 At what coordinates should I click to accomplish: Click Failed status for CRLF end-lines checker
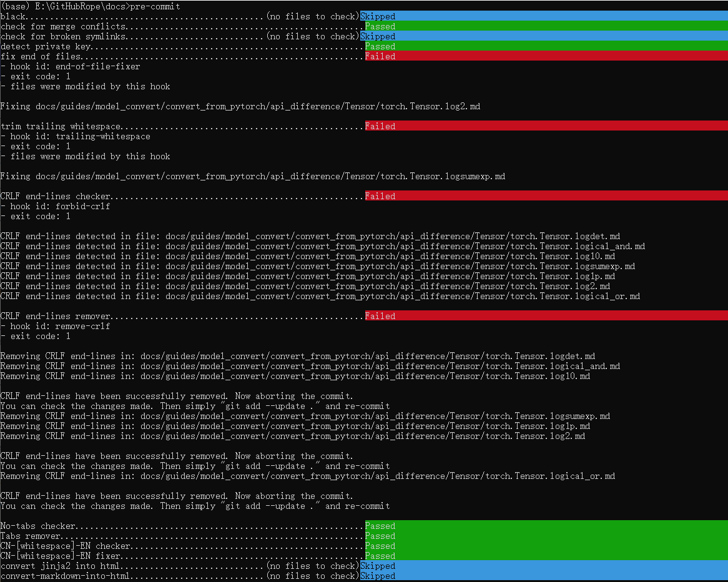tap(380, 196)
